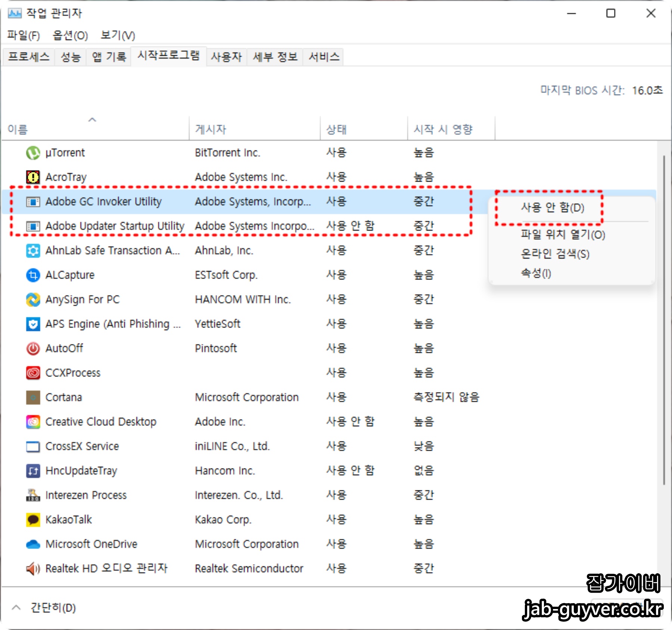Screen dimensions: 672x630
Task: Click the µTorrent icon in the list
Action: click(33, 153)
